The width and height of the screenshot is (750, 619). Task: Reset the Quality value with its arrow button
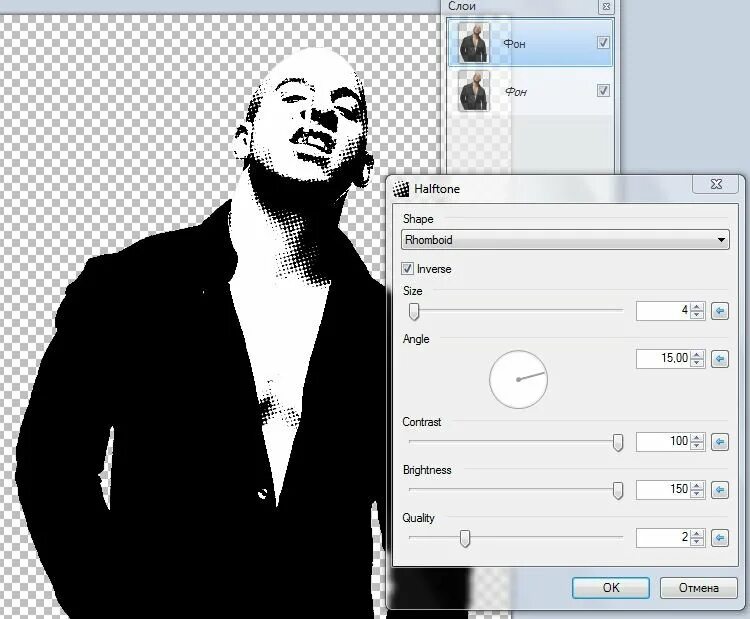click(x=719, y=538)
